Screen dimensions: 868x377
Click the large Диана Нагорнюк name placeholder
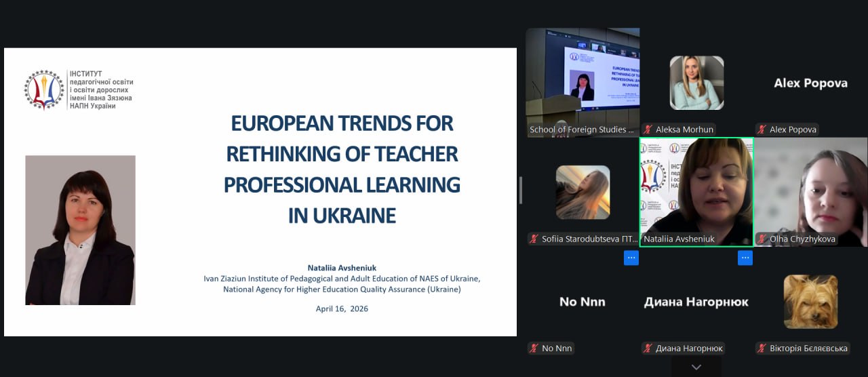[x=696, y=302]
